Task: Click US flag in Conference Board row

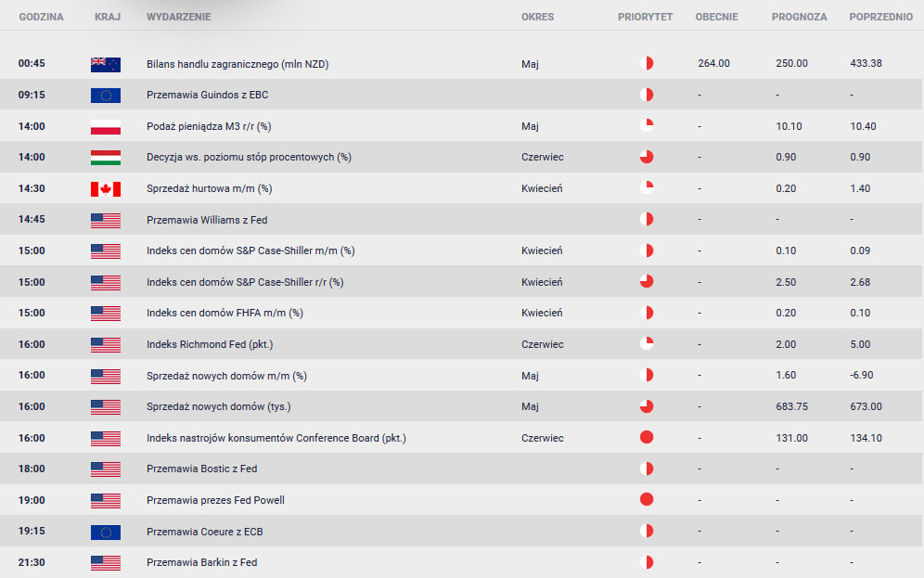Action: 106,438
